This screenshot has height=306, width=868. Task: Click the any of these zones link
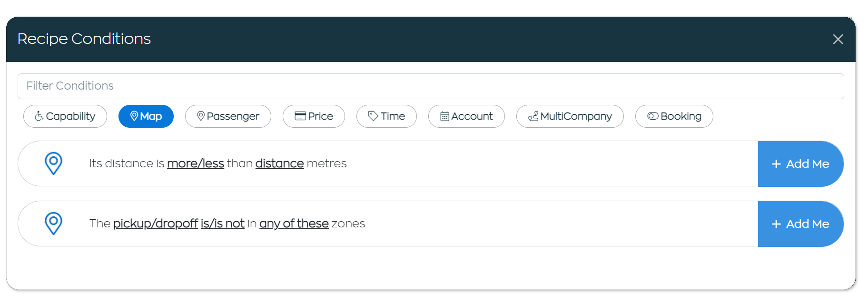click(294, 224)
